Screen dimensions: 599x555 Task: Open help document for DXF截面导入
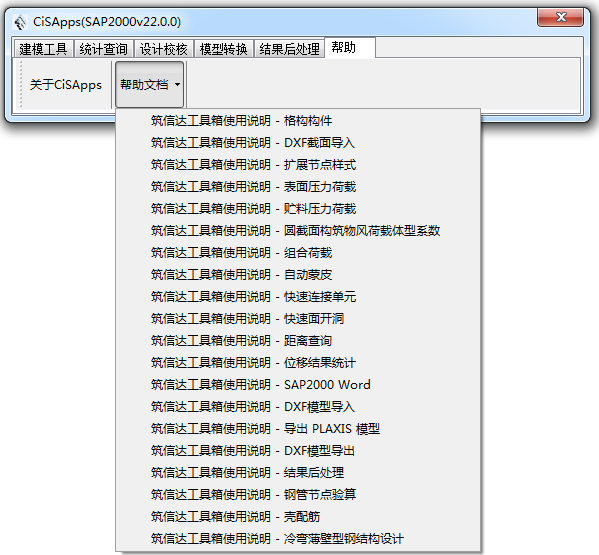tap(298, 143)
